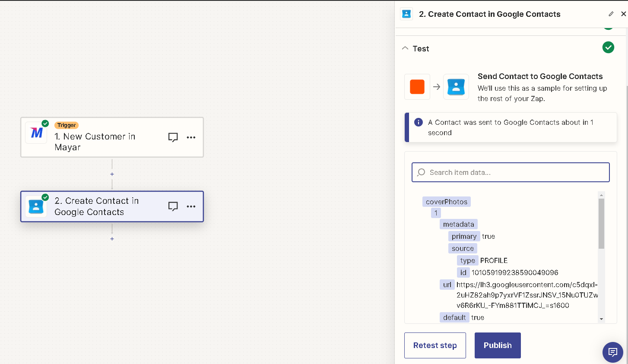This screenshot has width=628, height=364.
Task: Click the Test section label
Action: tap(421, 49)
